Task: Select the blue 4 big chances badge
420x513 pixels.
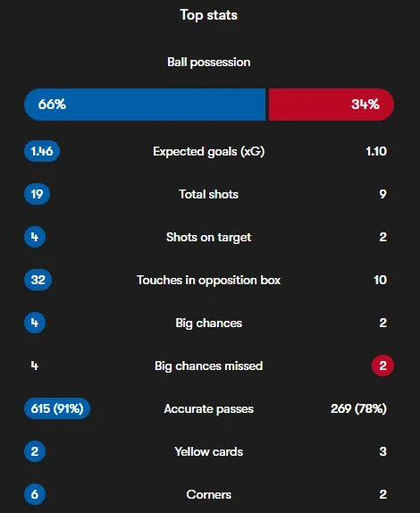Action: pos(35,323)
